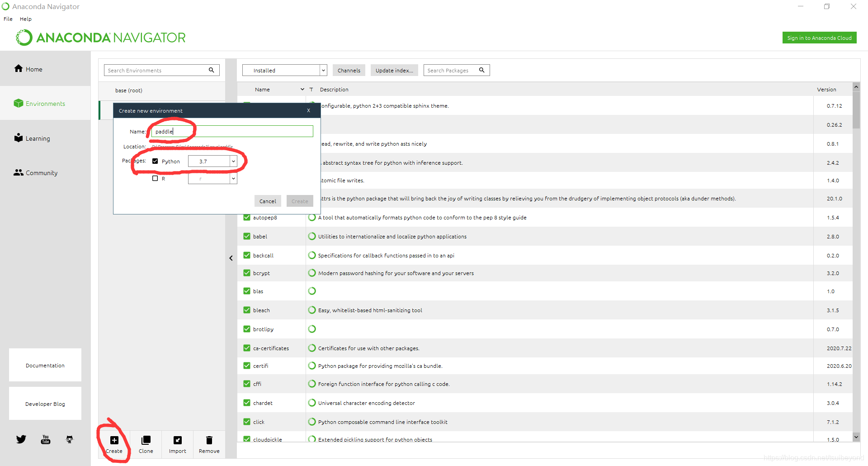Open the Help menu
Screen dimensions: 868x466
[x=26, y=19]
